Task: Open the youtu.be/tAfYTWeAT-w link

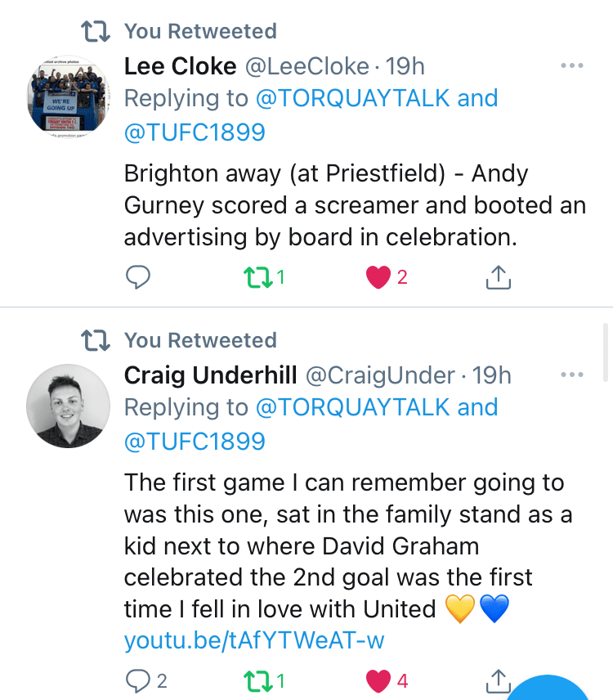Action: click(254, 640)
